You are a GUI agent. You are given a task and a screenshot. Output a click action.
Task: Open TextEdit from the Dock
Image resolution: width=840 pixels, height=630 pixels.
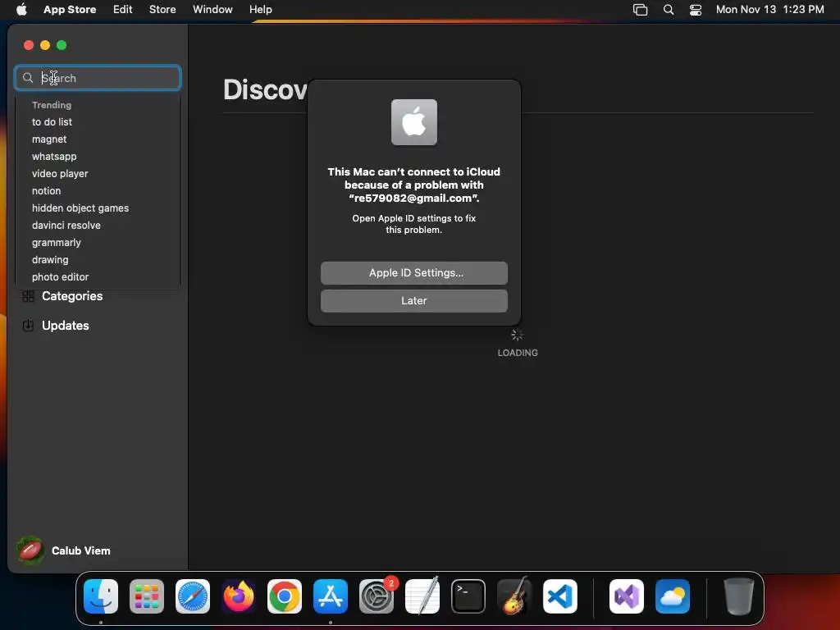[422, 596]
